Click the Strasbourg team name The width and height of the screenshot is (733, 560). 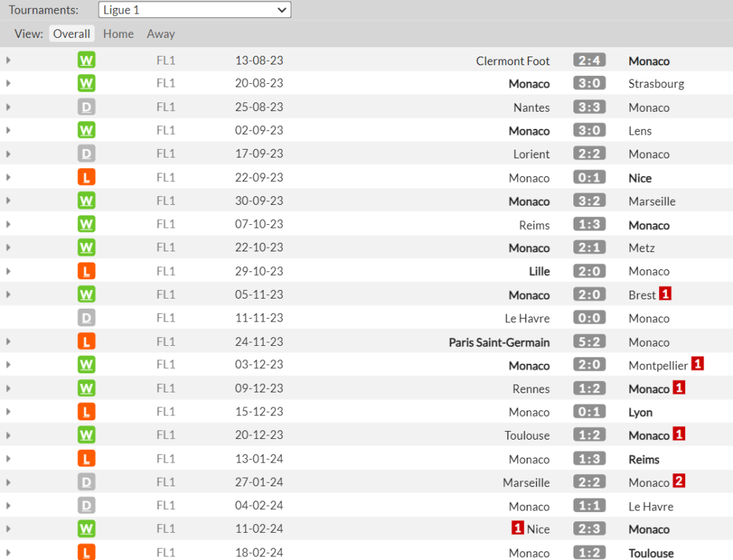point(656,85)
